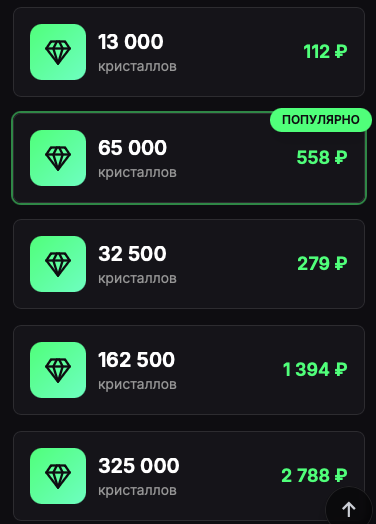Screen dimensions: 376x524
Task: Click the 65 000 amount text
Action: [x=132, y=147]
